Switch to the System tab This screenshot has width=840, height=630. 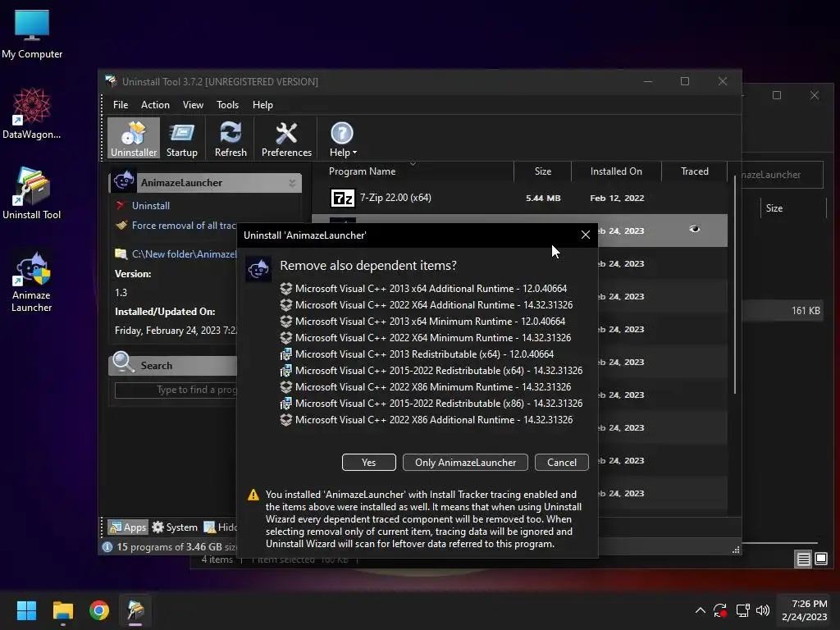(x=175, y=527)
